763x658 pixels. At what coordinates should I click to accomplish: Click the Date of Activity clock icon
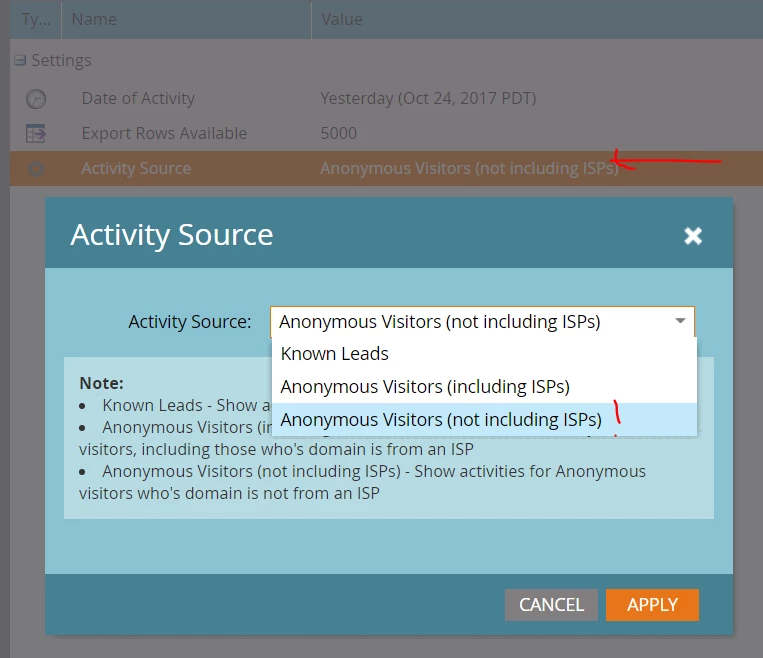click(36, 99)
